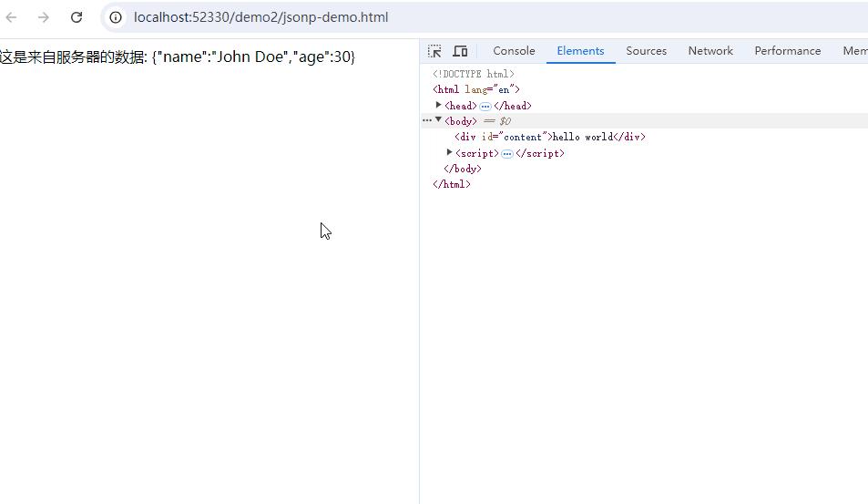This screenshot has height=504, width=868.
Task: Open the three-dot actions beside body node
Action: [426, 120]
